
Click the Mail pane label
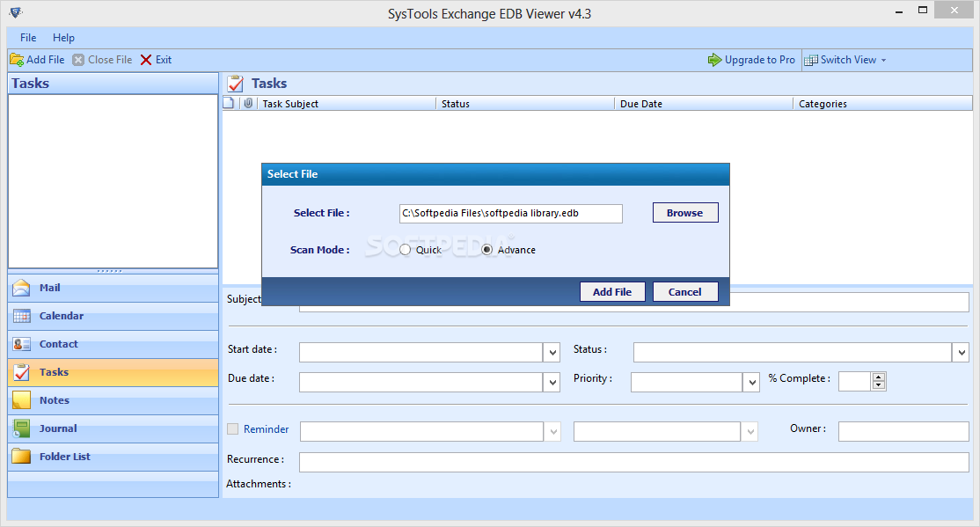click(x=50, y=288)
